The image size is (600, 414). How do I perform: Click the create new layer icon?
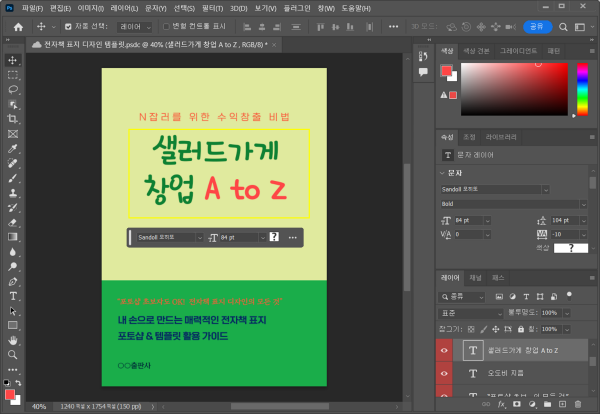click(560, 405)
